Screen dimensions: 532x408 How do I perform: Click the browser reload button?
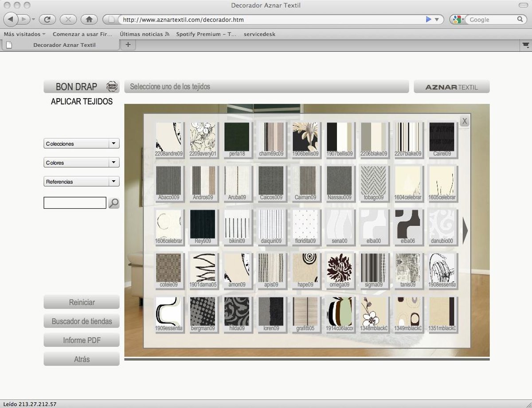pos(47,19)
